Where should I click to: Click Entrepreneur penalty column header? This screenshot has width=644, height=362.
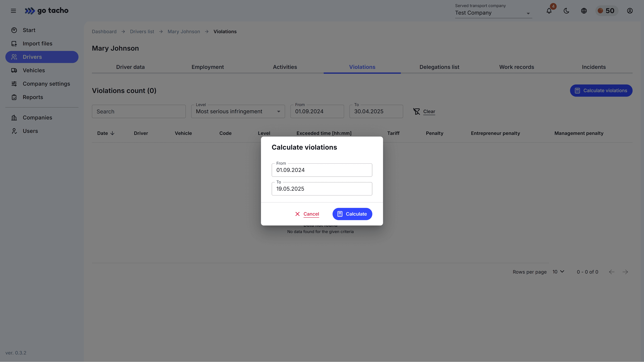(495, 133)
